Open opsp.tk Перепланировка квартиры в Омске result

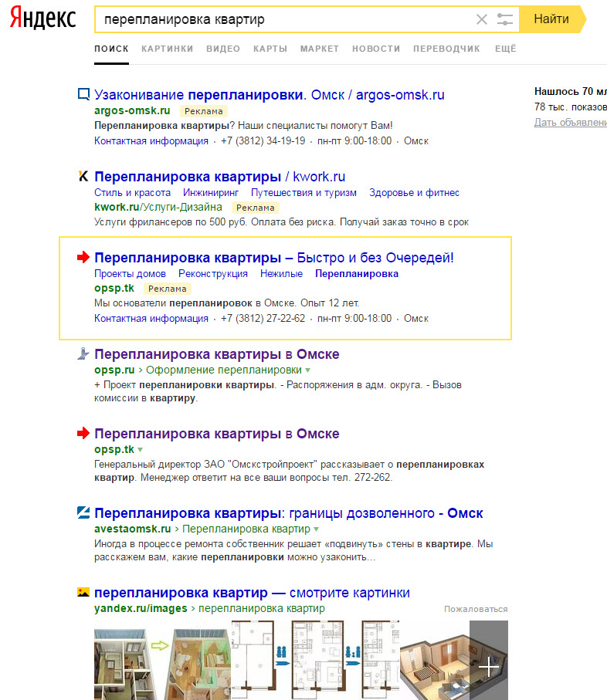[217, 434]
